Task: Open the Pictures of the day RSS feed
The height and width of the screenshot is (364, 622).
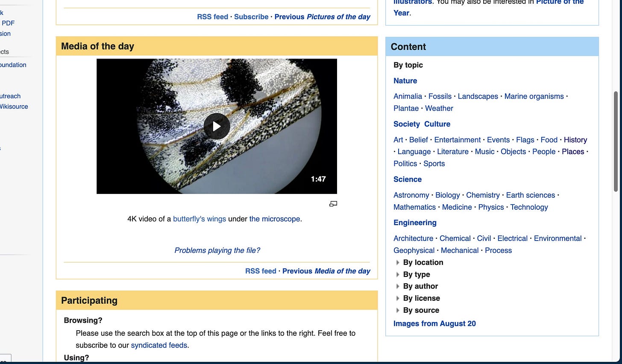Action: (x=212, y=17)
